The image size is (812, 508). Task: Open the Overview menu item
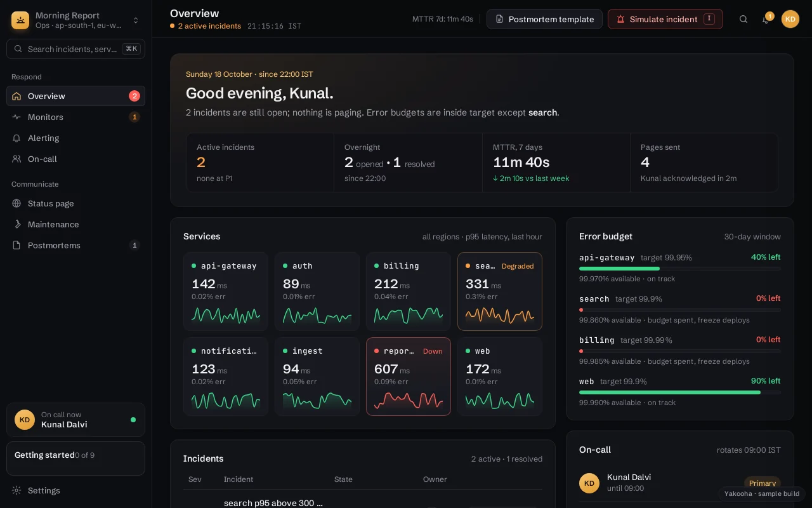75,96
